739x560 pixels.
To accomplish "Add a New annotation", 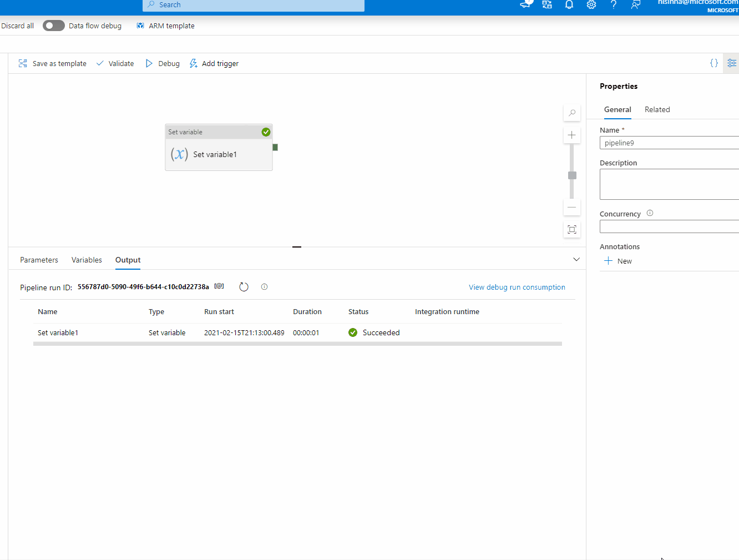I will 618,261.
